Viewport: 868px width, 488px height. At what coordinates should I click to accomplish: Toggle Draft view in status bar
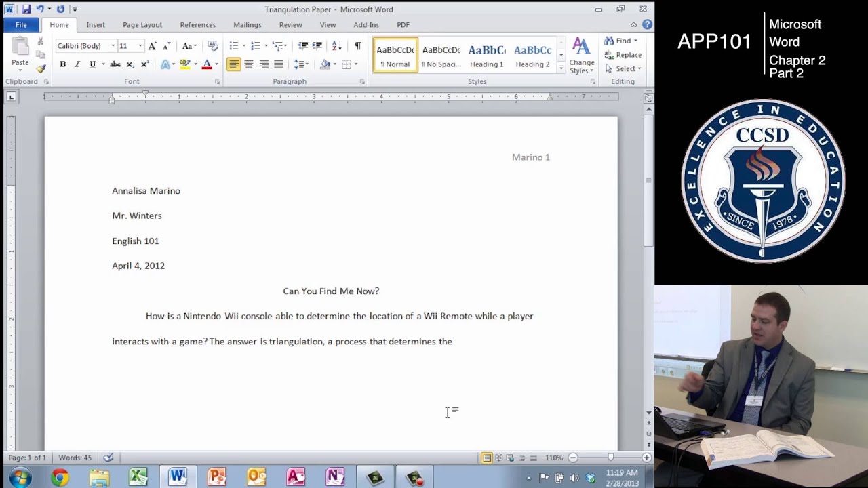(534, 458)
